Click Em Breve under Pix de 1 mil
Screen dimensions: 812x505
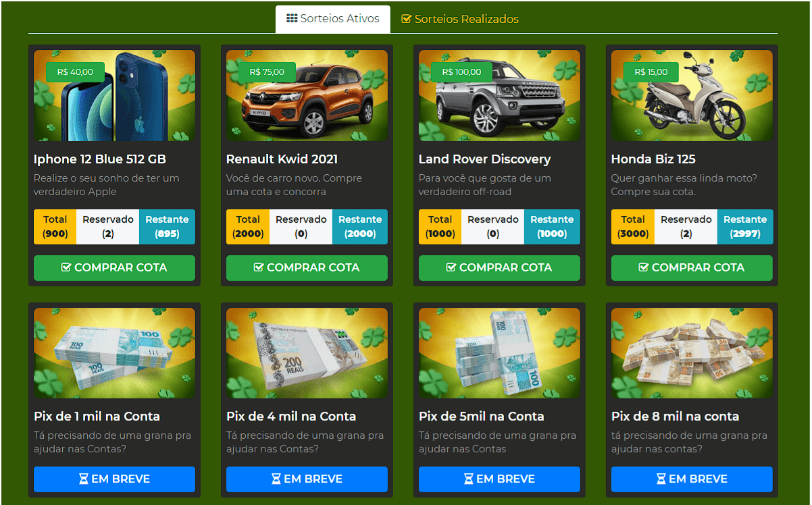114,479
